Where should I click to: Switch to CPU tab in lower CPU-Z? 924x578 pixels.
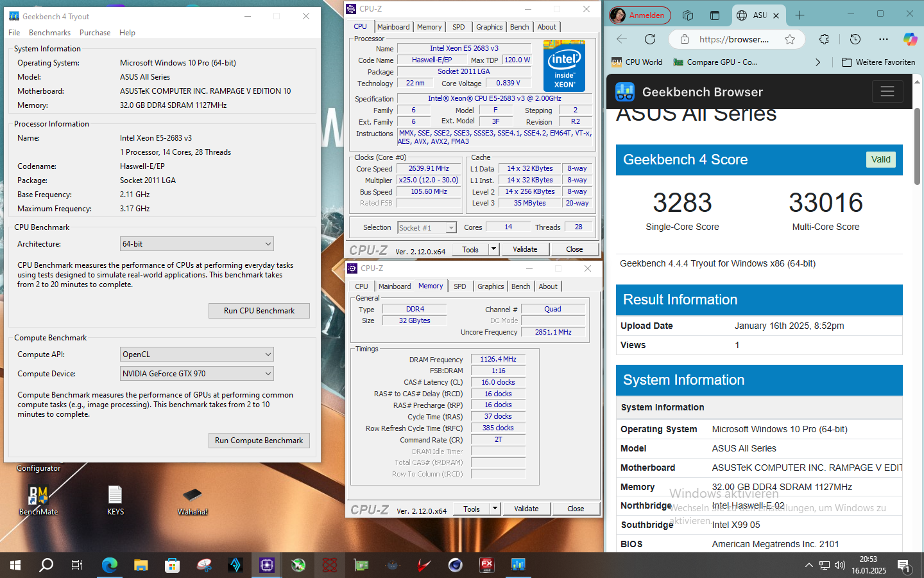point(361,286)
